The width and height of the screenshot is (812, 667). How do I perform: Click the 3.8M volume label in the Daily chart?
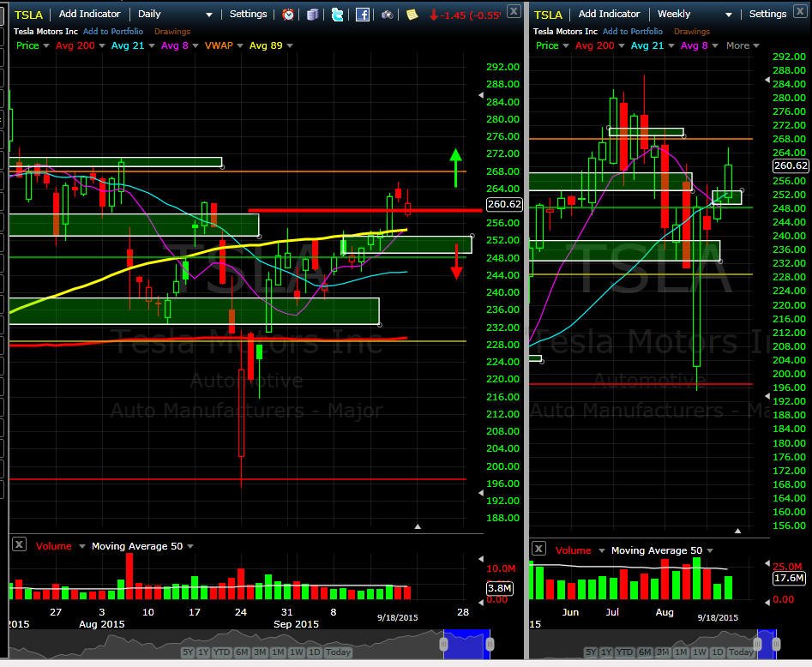pyautogui.click(x=500, y=588)
